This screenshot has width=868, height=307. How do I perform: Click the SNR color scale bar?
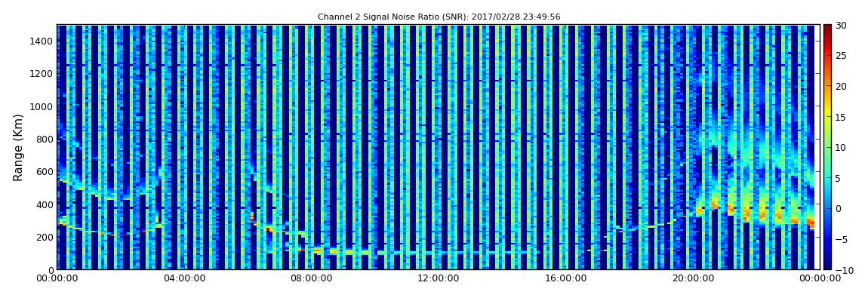click(x=827, y=147)
